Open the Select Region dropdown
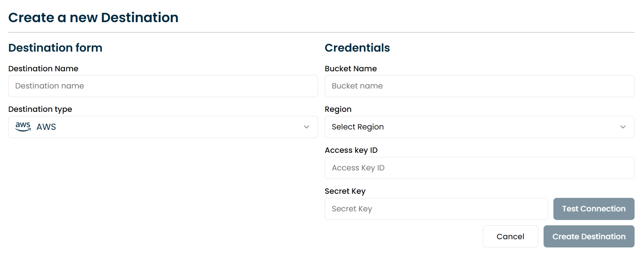644x263 pixels. tap(479, 127)
